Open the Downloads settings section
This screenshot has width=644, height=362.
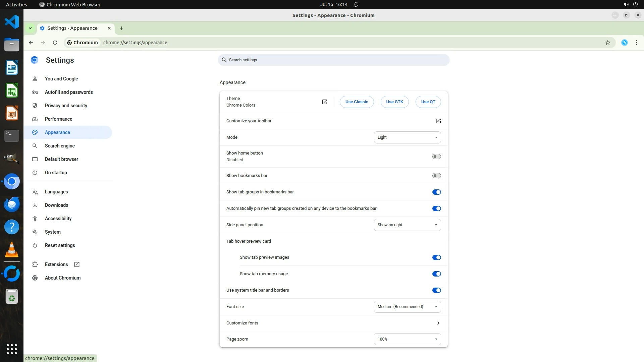point(56,205)
